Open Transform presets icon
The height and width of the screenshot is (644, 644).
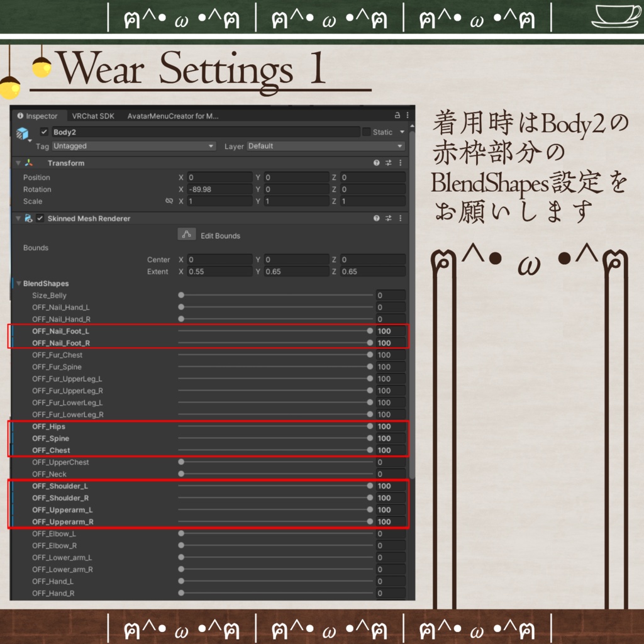(x=389, y=163)
